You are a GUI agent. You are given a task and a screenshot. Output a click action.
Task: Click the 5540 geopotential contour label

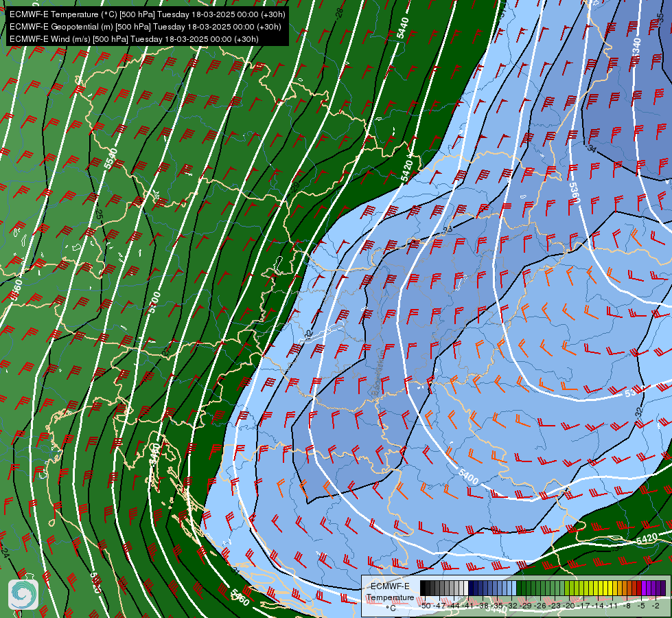click(x=111, y=159)
